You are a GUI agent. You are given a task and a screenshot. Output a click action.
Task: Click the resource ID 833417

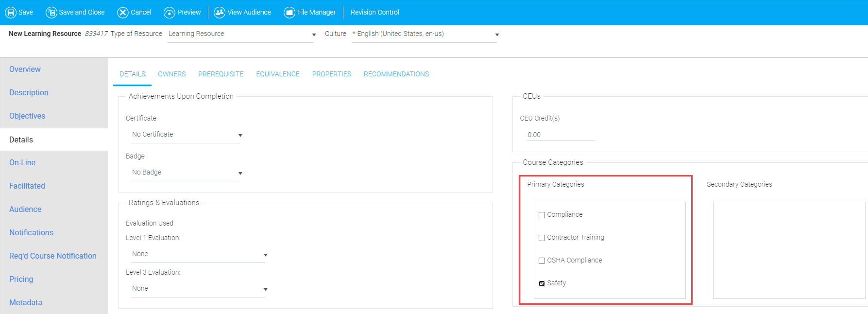[x=96, y=34]
